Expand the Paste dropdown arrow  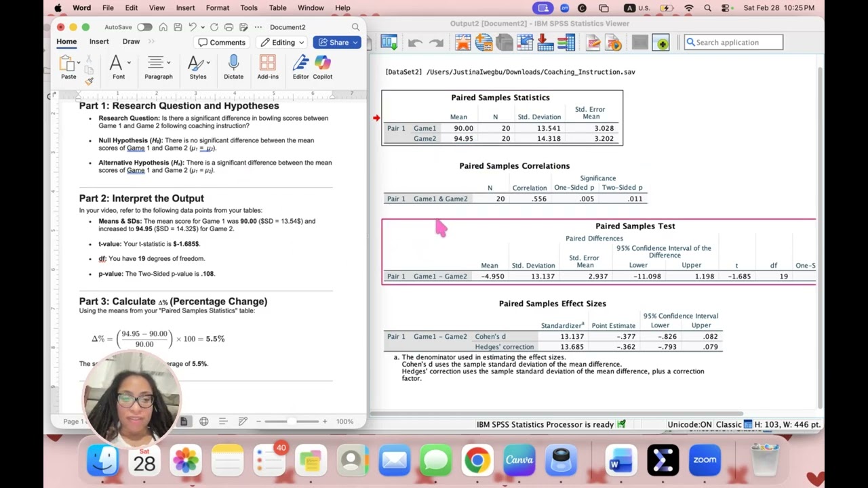(x=79, y=63)
